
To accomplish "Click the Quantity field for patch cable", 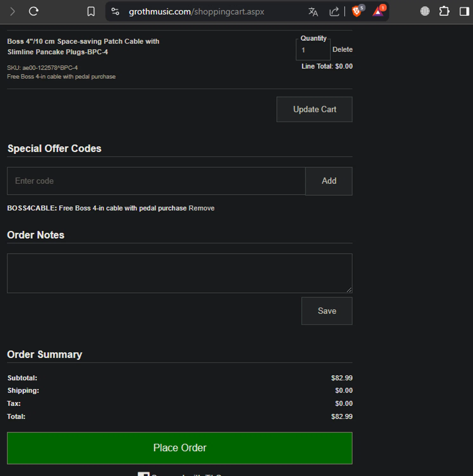I will pos(313,50).
